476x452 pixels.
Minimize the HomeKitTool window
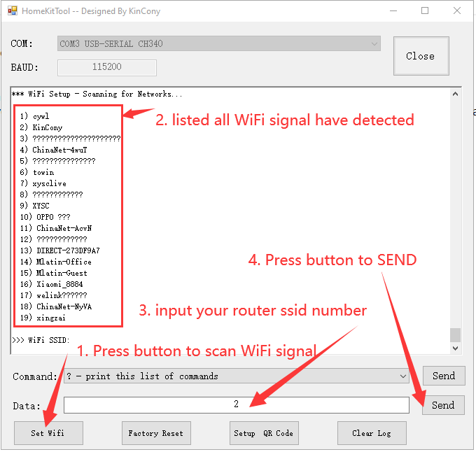[x=393, y=11]
